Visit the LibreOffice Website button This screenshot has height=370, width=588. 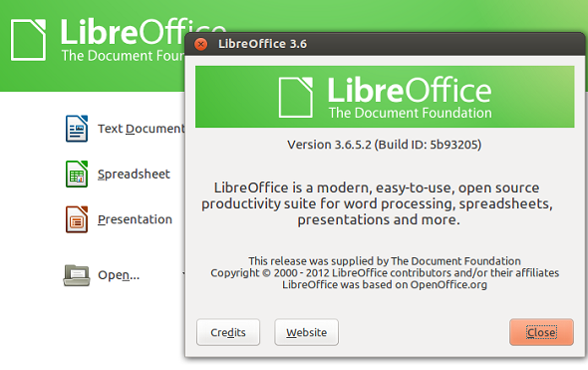(x=306, y=332)
